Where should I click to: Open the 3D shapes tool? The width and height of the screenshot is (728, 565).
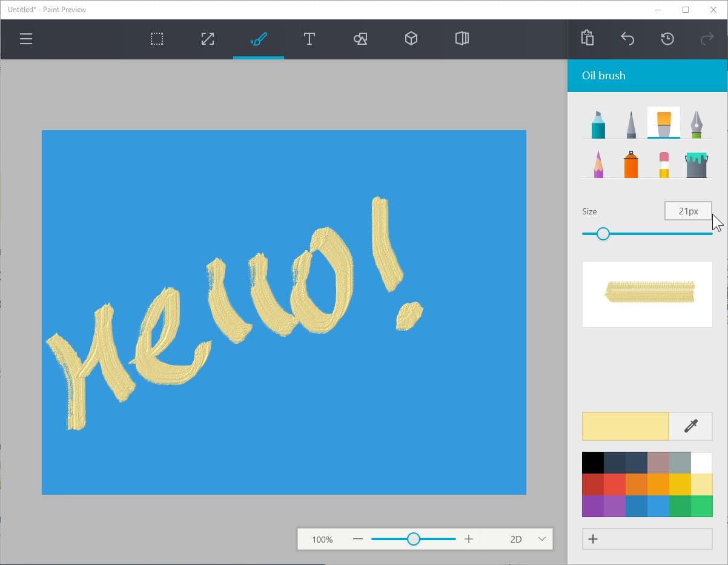click(411, 38)
